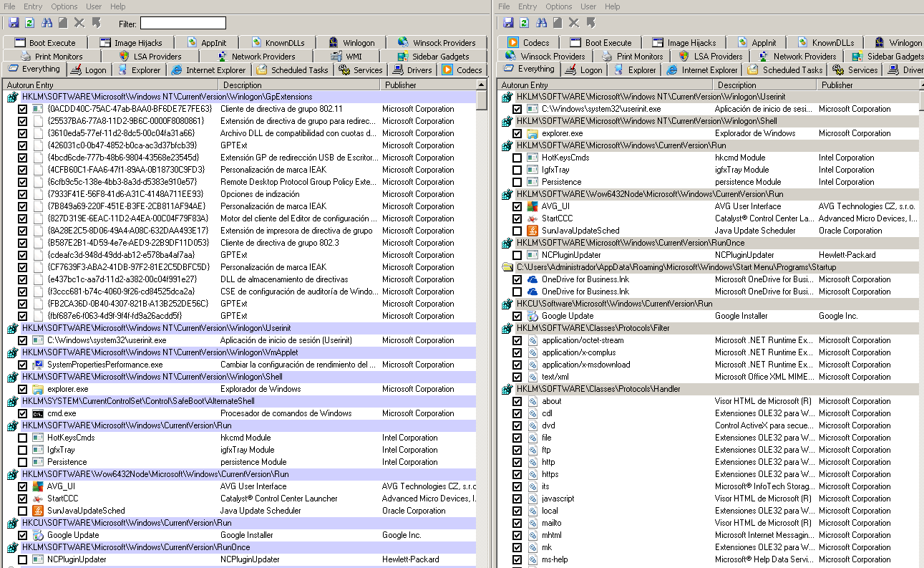Click Refresh icon in the right window toolbar

click(525, 24)
